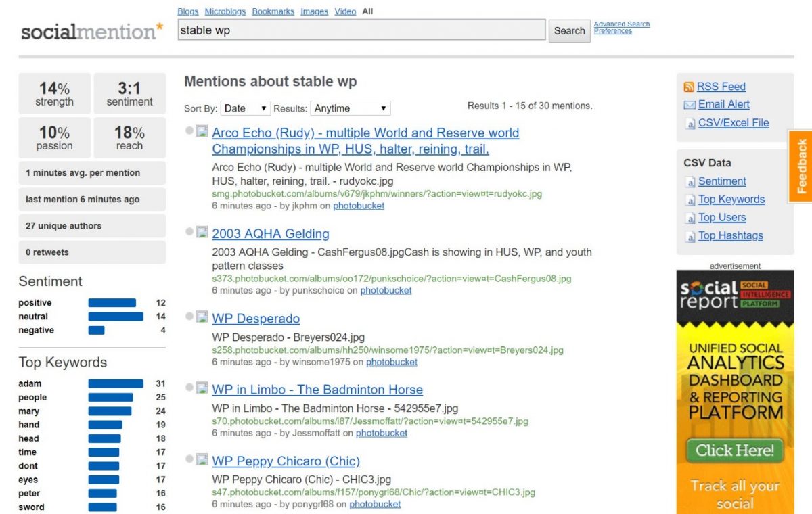Click the Search button
812x514 pixels.
570,30
